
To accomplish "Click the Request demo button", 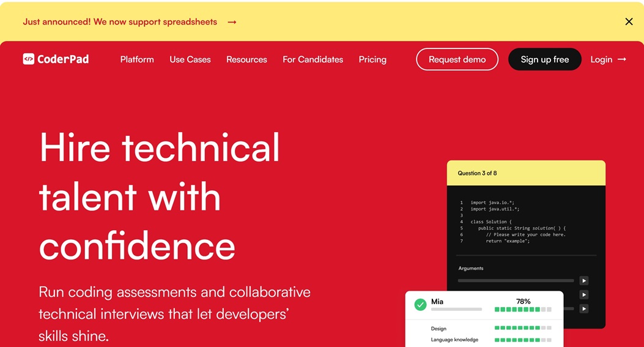I will (457, 59).
